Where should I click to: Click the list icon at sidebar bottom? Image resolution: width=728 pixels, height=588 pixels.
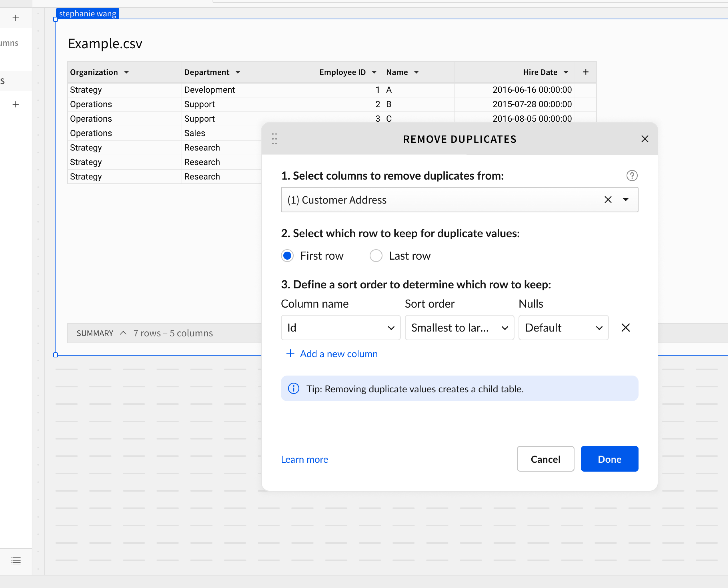[x=16, y=561]
